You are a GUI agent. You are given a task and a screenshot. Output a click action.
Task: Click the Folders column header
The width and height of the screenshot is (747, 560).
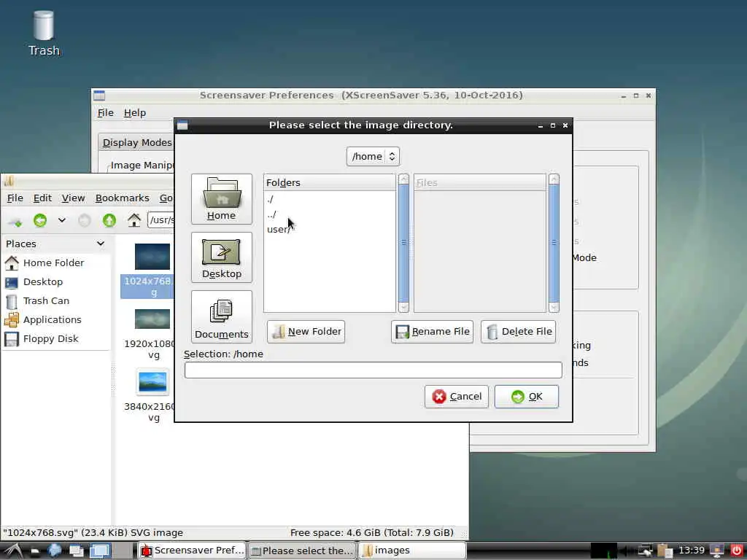pos(330,182)
